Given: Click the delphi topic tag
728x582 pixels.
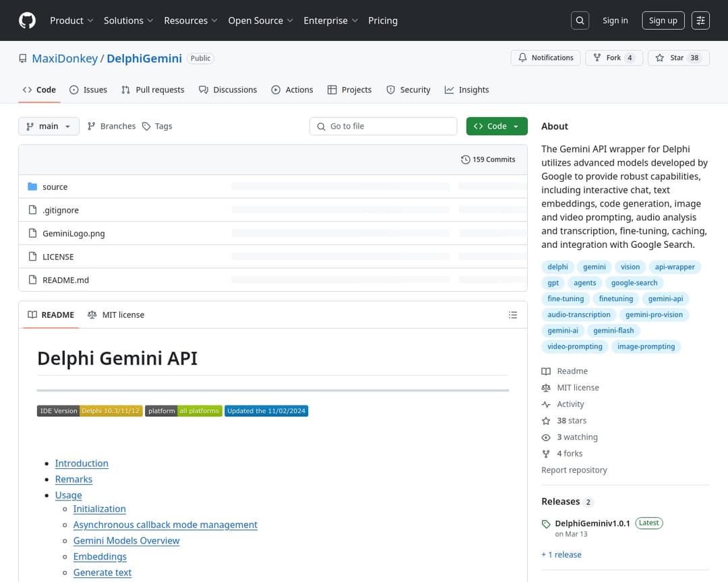Looking at the screenshot, I should tap(557, 267).
